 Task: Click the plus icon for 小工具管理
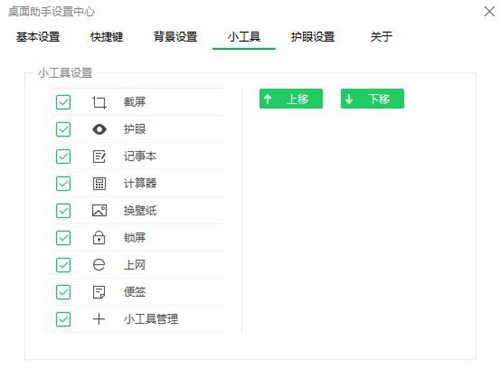(x=99, y=319)
